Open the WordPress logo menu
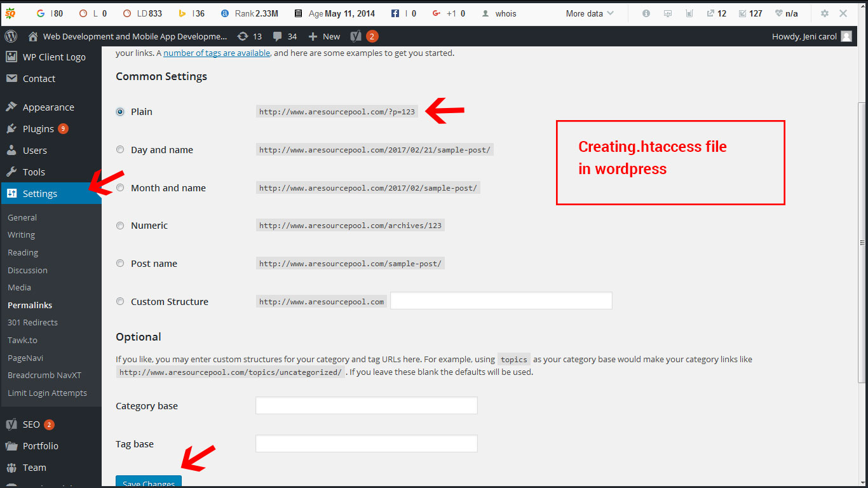This screenshot has height=488, width=868. (x=10, y=36)
